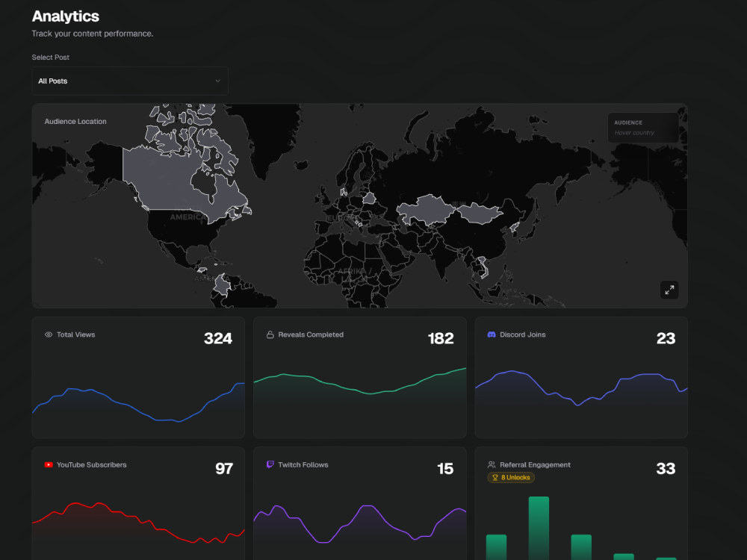Click the Total Views blue line chart
Screen dimensions: 747x560
[x=138, y=403]
